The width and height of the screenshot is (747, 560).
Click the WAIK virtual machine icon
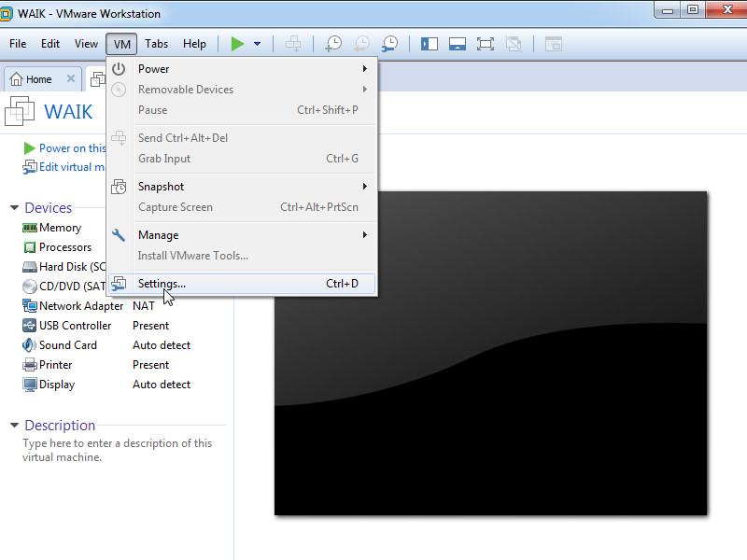coord(20,111)
